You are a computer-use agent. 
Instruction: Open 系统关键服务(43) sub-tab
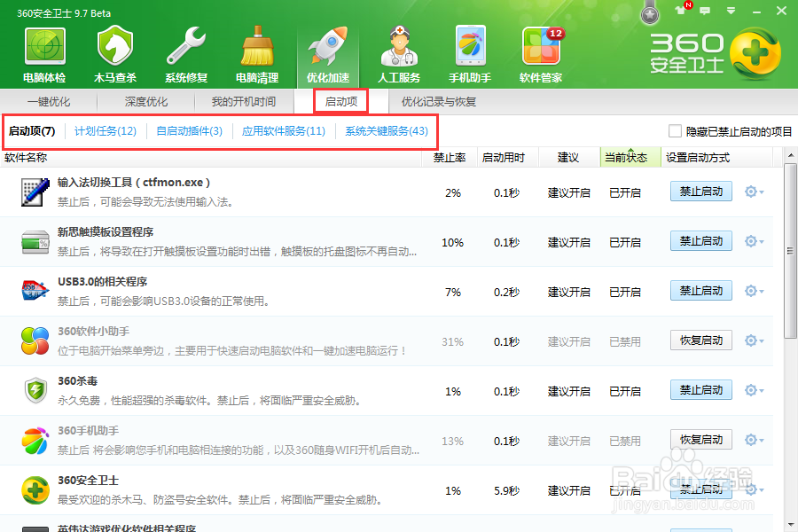pyautogui.click(x=387, y=131)
